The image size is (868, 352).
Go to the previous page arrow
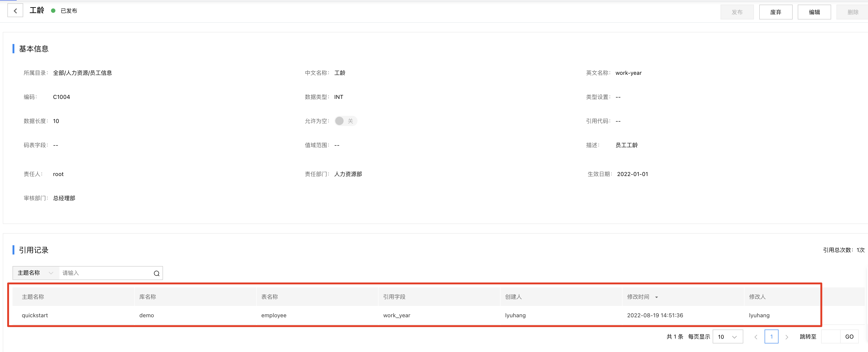[756, 336]
